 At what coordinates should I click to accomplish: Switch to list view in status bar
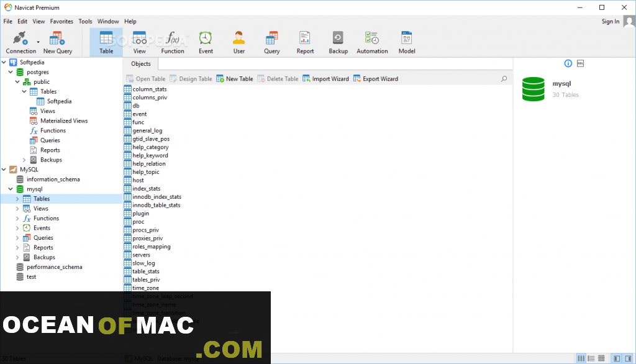tap(581, 358)
